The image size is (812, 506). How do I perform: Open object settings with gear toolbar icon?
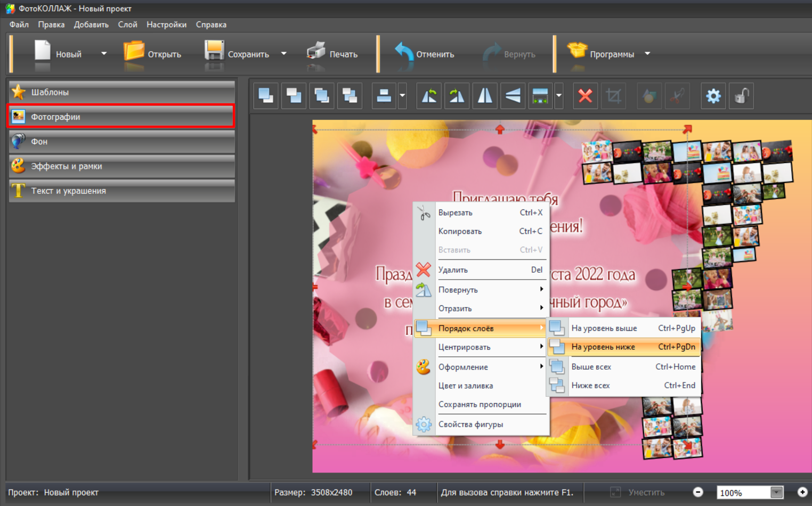[713, 96]
